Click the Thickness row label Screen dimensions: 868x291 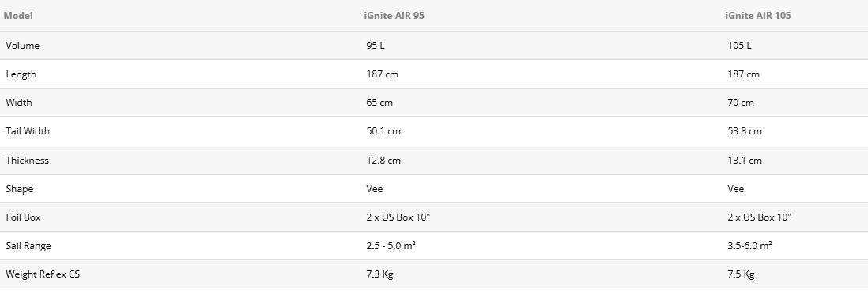point(27,161)
